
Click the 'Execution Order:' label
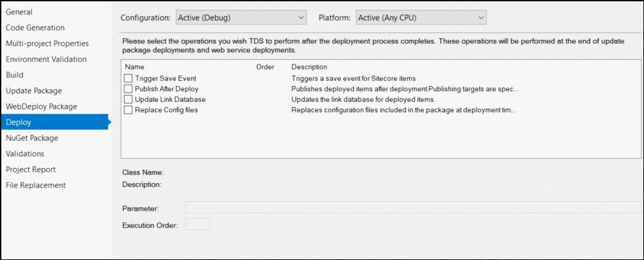click(150, 225)
